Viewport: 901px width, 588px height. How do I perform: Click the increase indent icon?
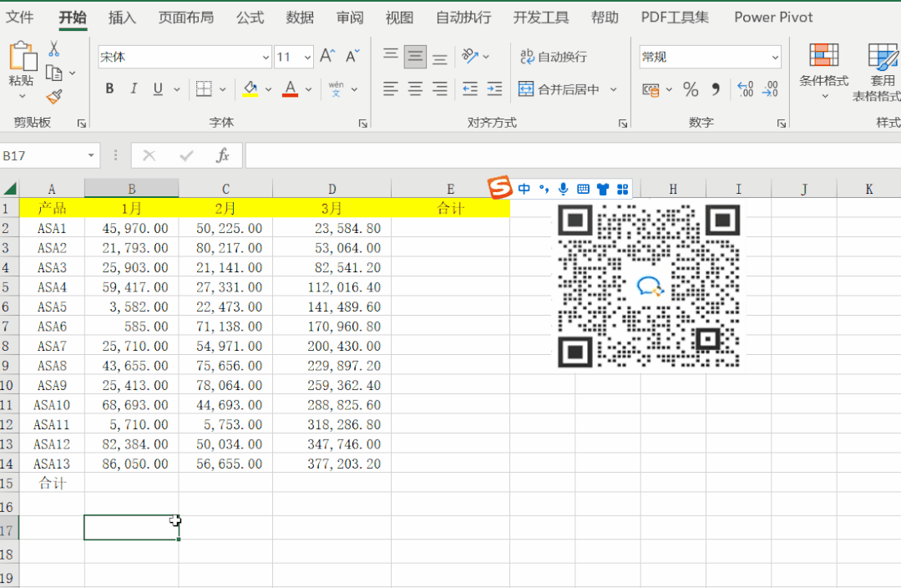(x=495, y=89)
